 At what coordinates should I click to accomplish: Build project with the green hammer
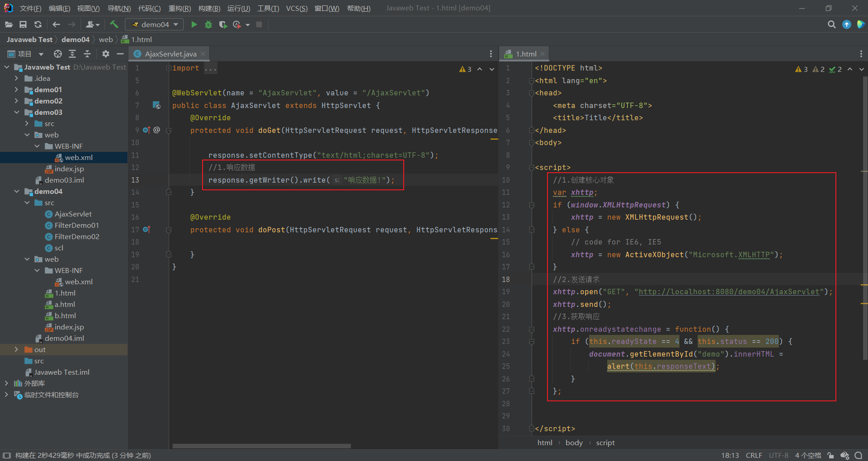114,24
